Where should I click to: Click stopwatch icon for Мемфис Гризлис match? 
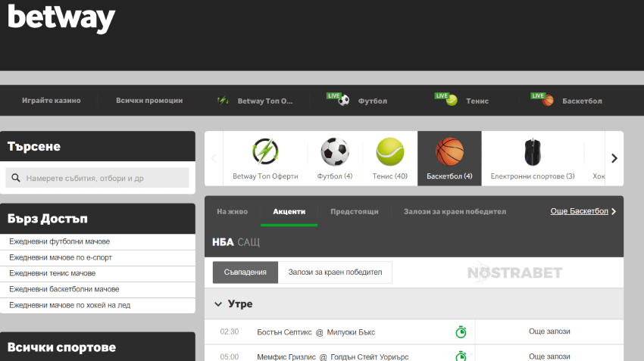[x=461, y=356]
